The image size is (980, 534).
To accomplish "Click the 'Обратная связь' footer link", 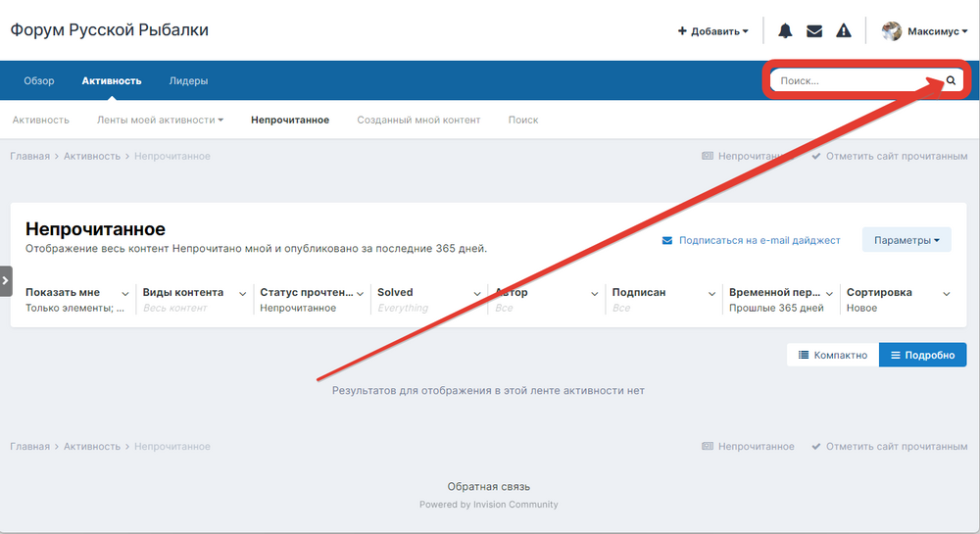I will pyautogui.click(x=489, y=486).
